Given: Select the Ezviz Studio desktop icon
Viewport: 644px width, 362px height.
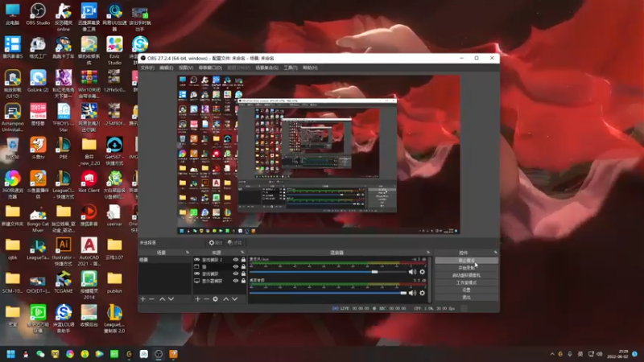Looking at the screenshot, I should pyautogui.click(x=114, y=51).
